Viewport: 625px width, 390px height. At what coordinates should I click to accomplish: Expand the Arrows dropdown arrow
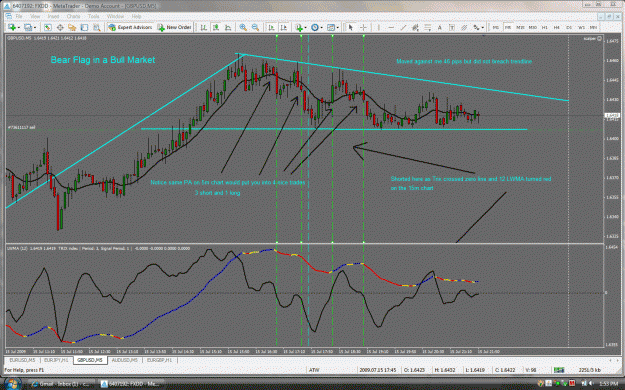[x=482, y=28]
